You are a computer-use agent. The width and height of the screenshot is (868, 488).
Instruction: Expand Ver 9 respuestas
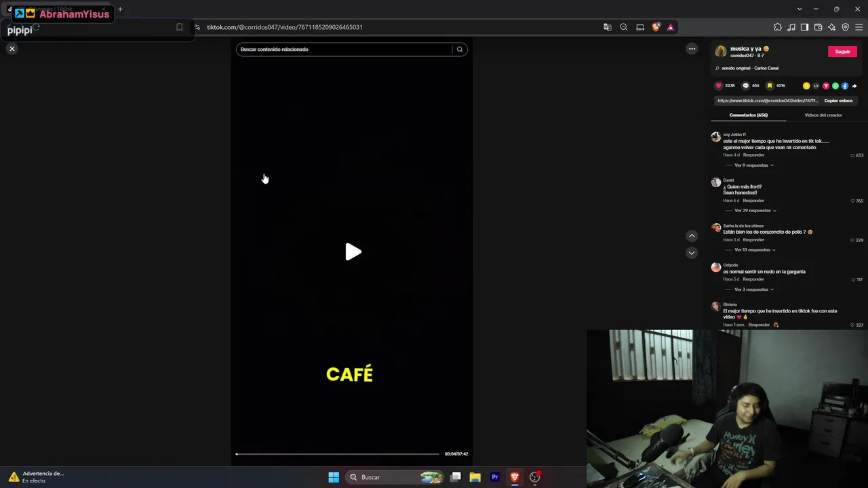pyautogui.click(x=753, y=165)
